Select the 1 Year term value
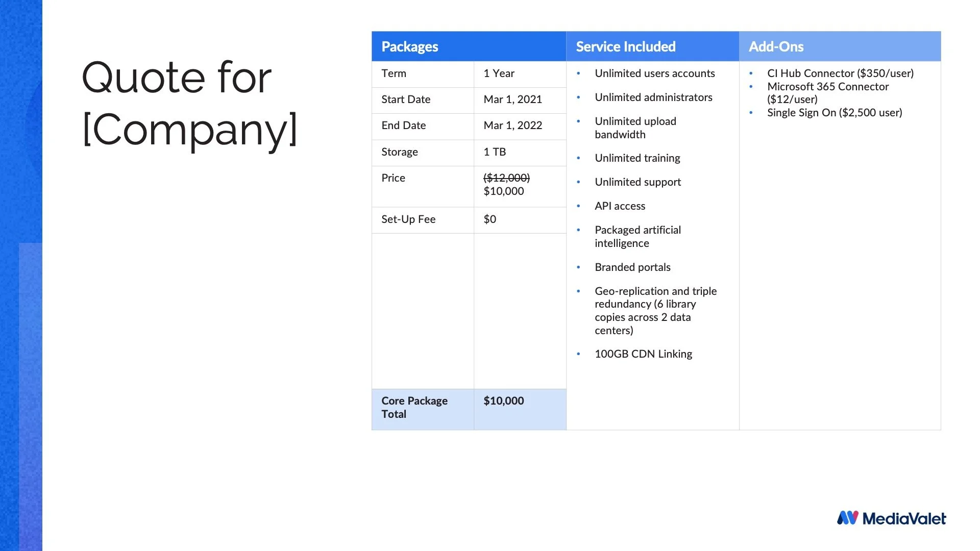The height and width of the screenshot is (551, 980). pyautogui.click(x=499, y=73)
